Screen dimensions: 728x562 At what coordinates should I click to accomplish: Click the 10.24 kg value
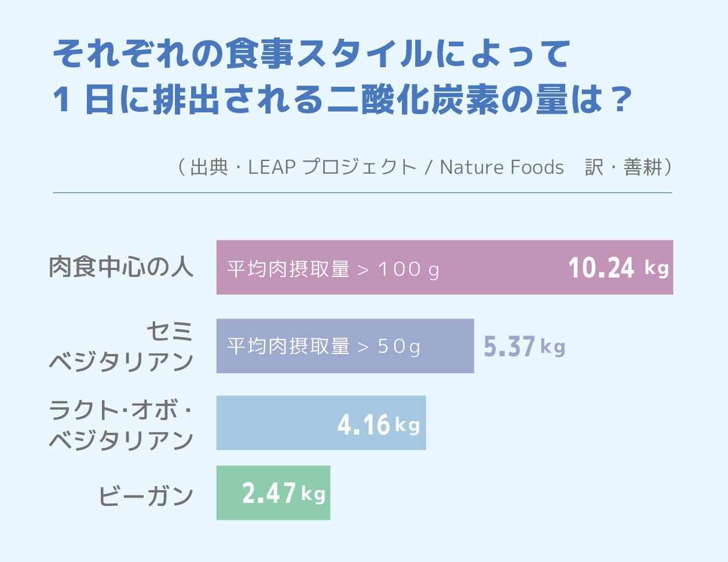tap(618, 268)
